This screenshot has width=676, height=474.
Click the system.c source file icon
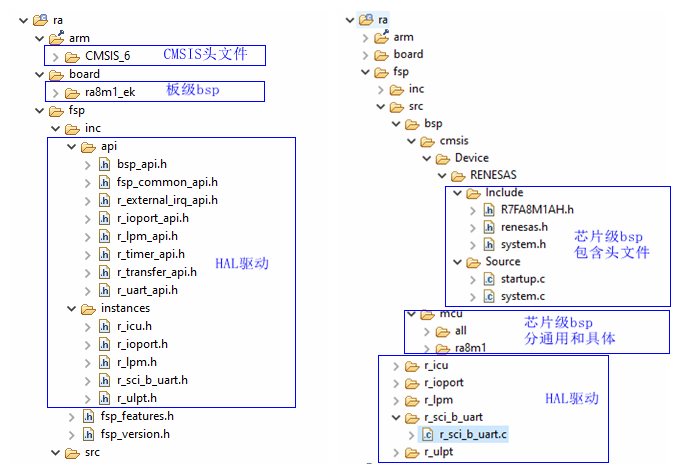click(489, 297)
